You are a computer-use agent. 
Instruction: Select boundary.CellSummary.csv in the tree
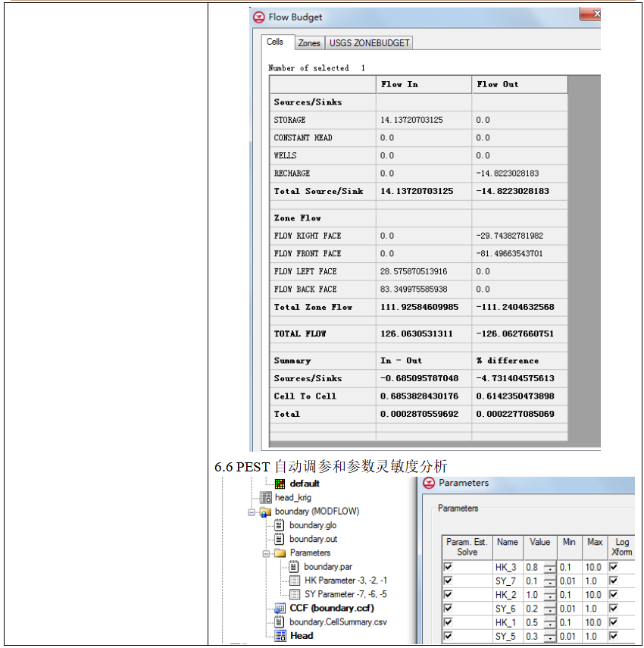pyautogui.click(x=337, y=622)
